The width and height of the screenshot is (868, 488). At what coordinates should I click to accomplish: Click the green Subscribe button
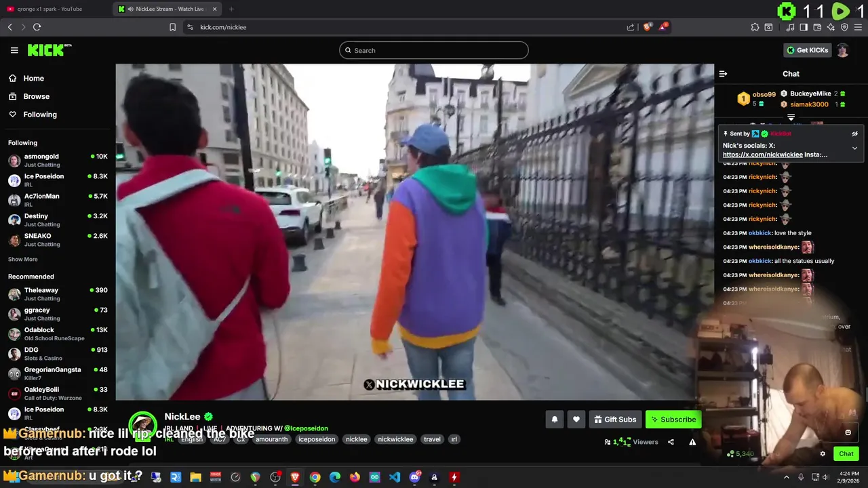673,420
